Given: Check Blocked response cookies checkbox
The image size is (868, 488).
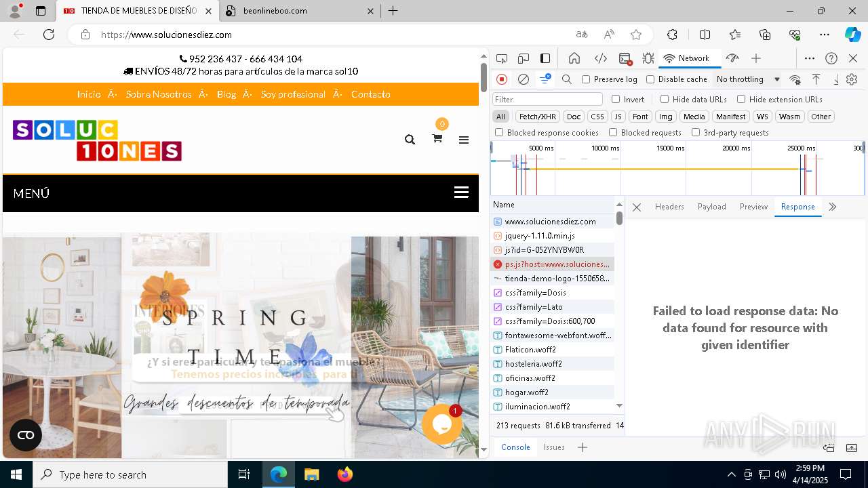Looking at the screenshot, I should coord(499,132).
